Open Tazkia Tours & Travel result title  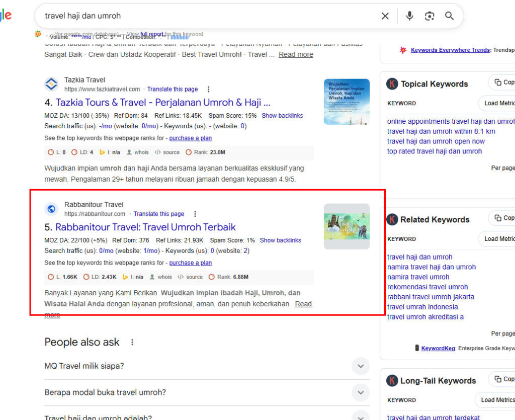163,103
